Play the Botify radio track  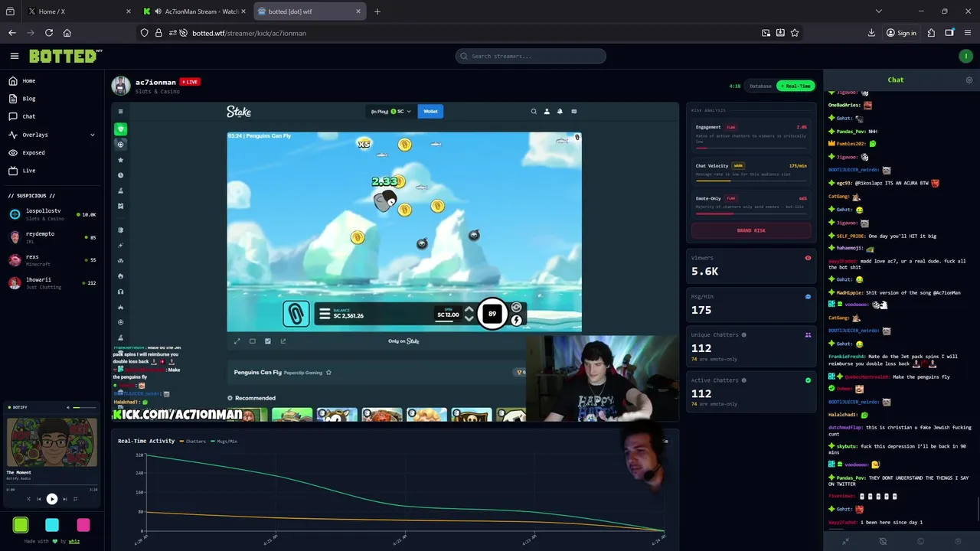point(52,499)
